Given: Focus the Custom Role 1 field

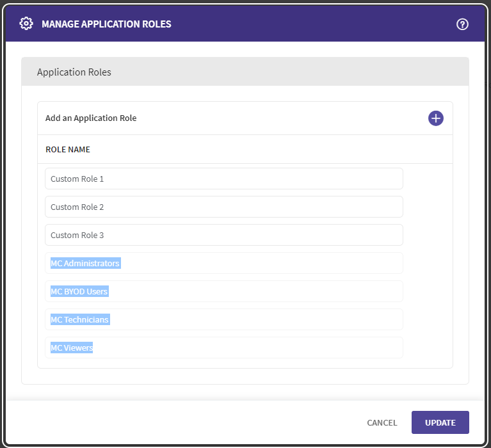Looking at the screenshot, I should pos(223,179).
